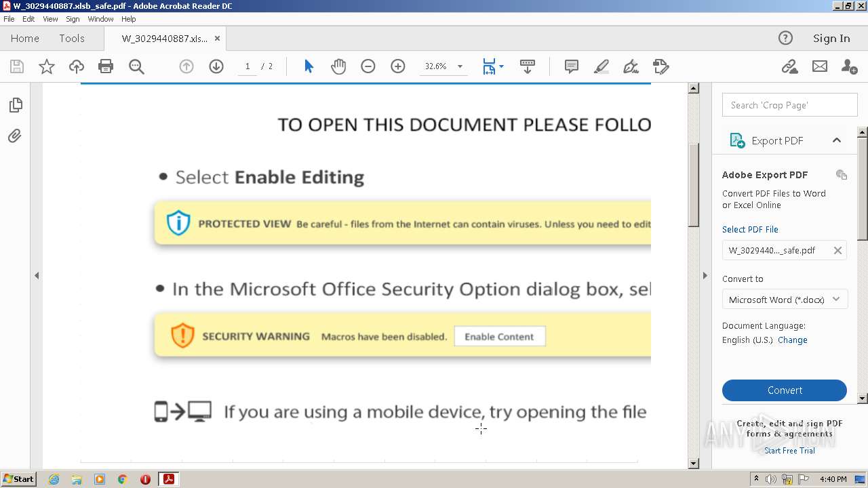The height and width of the screenshot is (488, 868).
Task: Click the page number input field
Action: 247,66
